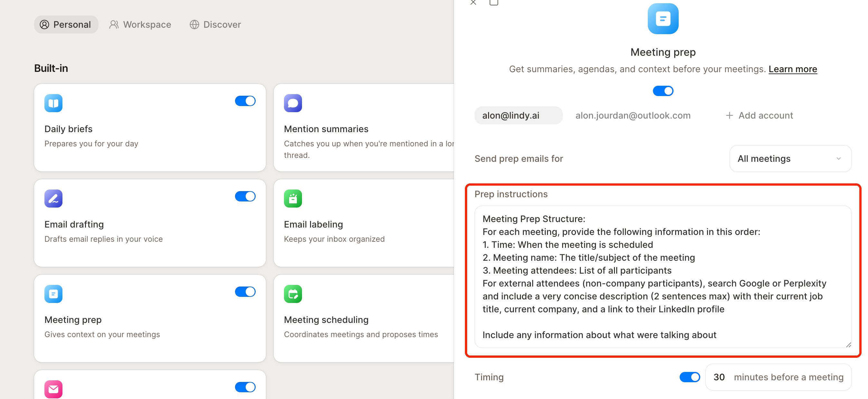The height and width of the screenshot is (399, 868).
Task: Click the text area resize handle
Action: click(848, 345)
